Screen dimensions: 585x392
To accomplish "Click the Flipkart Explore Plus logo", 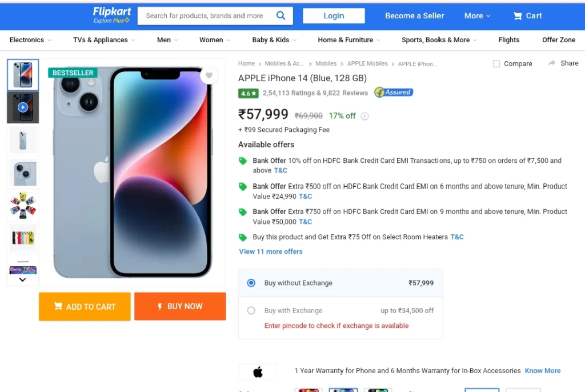I will coord(111,15).
